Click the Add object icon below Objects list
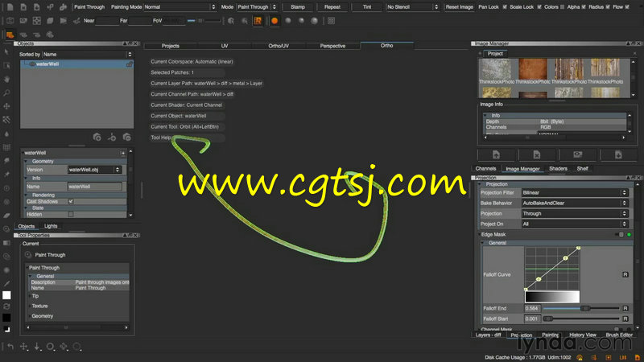The width and height of the screenshot is (644, 362). click(97, 137)
